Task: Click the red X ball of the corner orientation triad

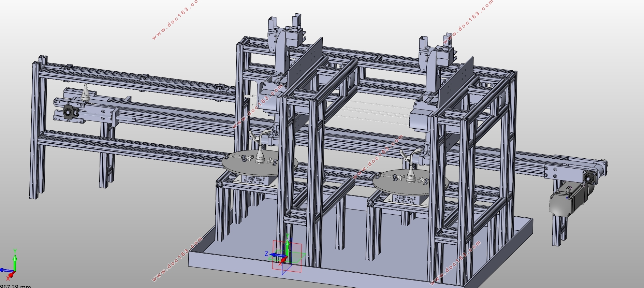Action: 10,275
